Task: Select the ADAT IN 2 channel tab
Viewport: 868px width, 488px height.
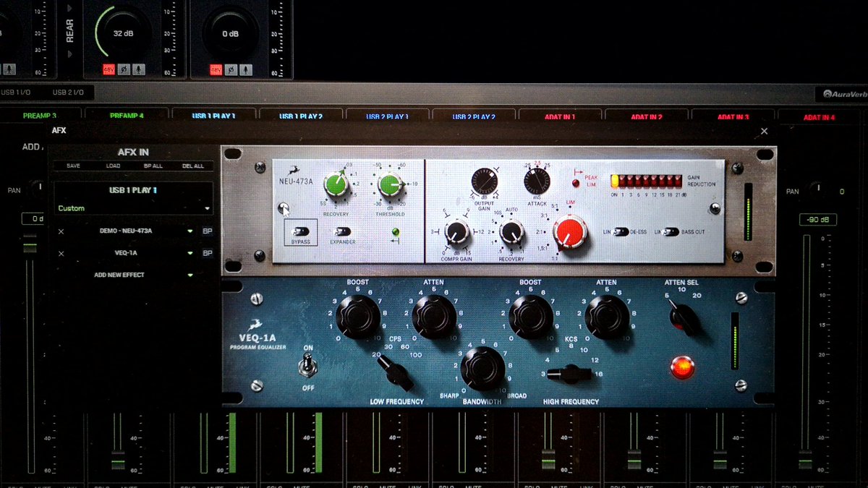Action: tap(647, 116)
